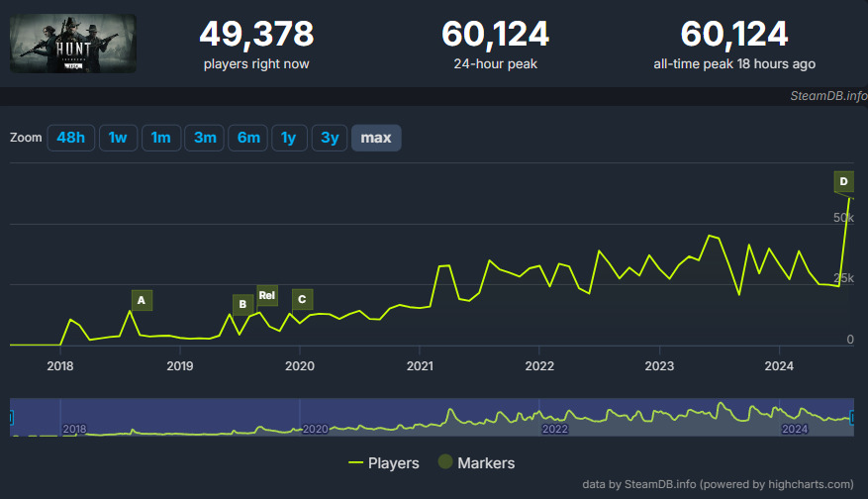Zoom chart to 3y
The height and width of the screenshot is (499, 868).
click(330, 138)
